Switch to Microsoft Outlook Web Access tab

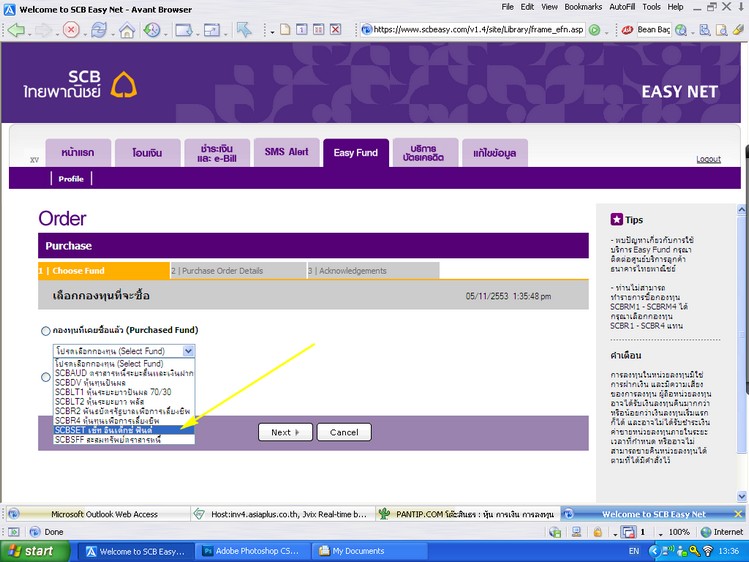pos(98,514)
